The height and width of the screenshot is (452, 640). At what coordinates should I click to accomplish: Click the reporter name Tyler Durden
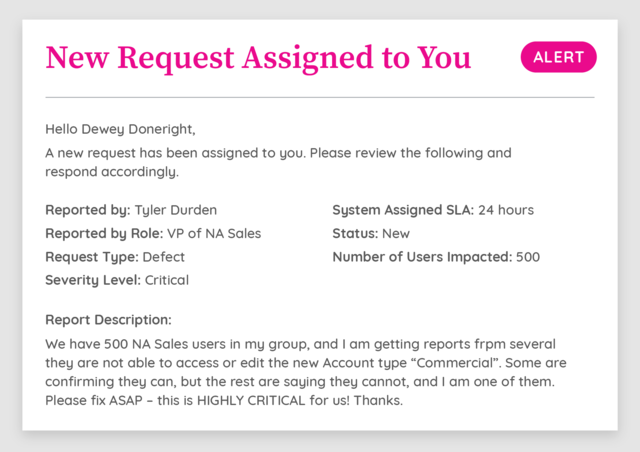tap(176, 210)
